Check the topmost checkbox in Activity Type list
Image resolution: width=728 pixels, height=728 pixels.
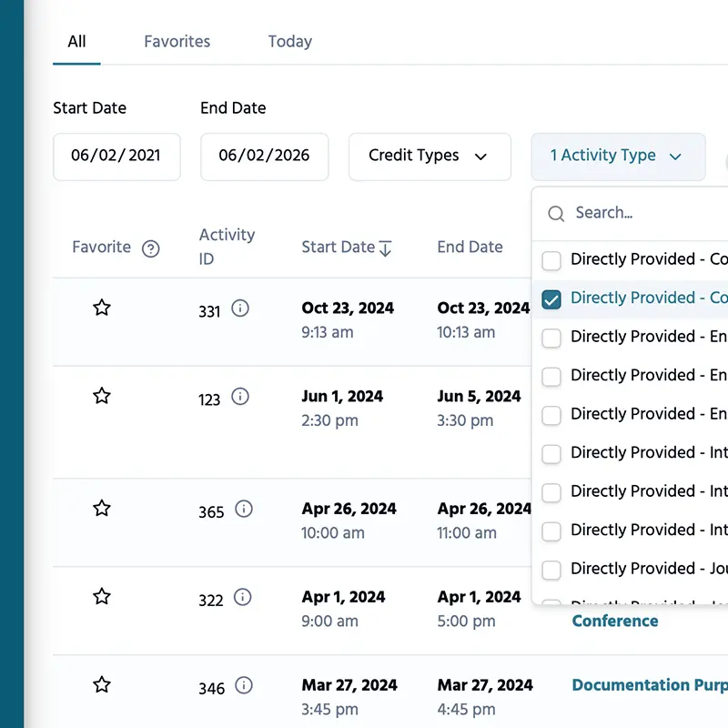coord(551,260)
